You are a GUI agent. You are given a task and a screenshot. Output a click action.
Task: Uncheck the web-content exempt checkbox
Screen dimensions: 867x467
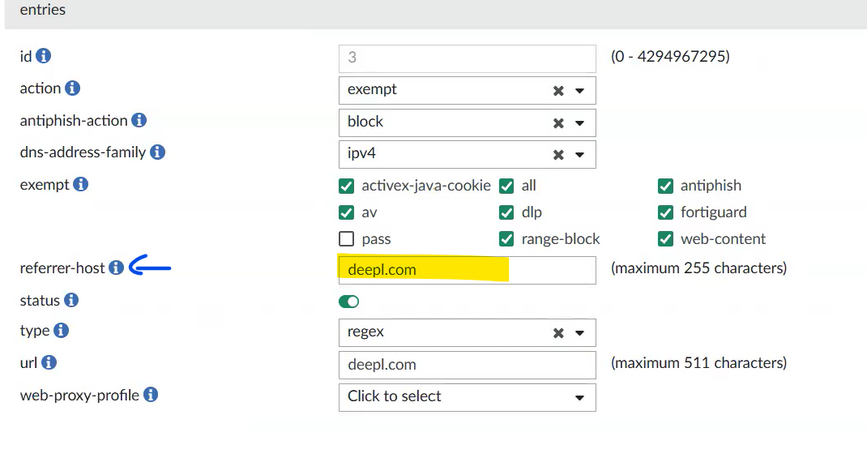[666, 239]
